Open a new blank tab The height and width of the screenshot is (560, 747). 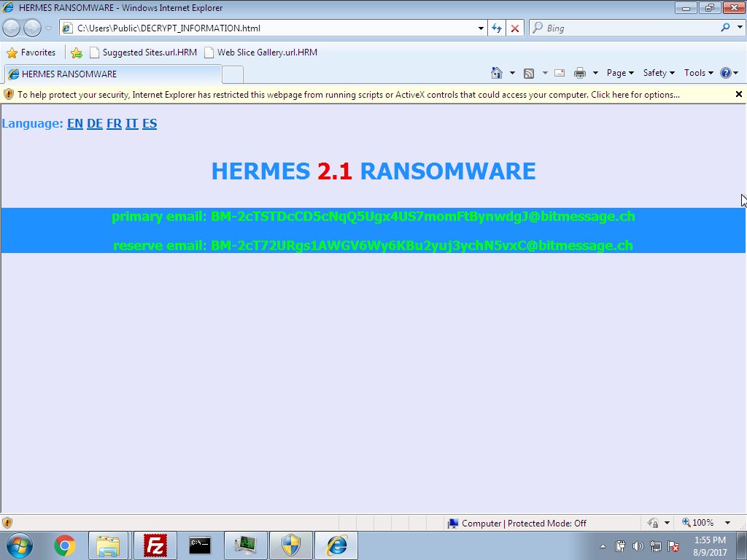233,74
